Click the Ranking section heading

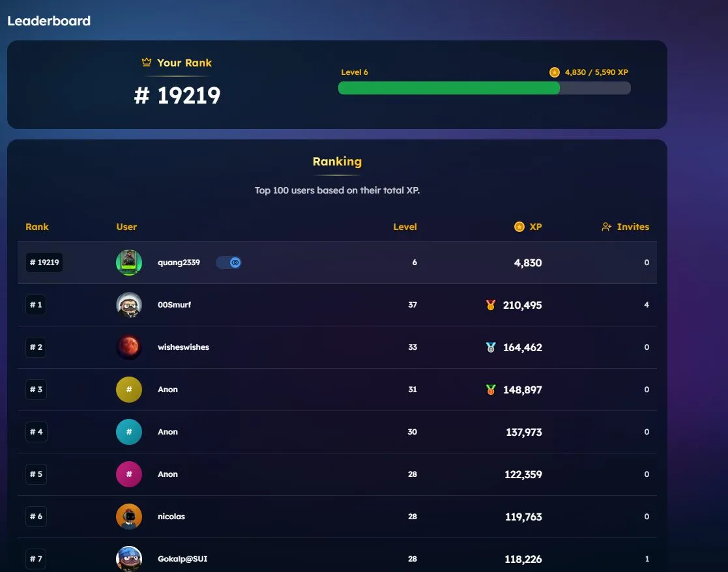pos(337,162)
